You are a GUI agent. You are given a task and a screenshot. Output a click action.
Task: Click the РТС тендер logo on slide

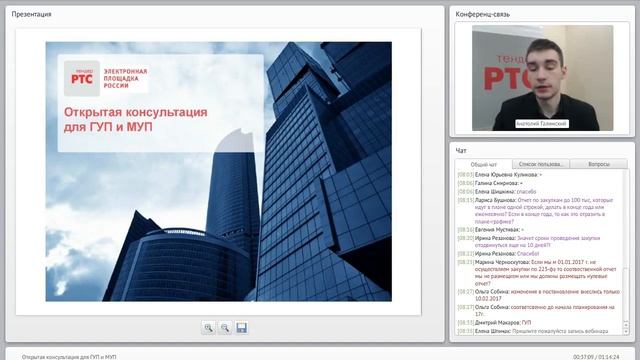tap(82, 78)
